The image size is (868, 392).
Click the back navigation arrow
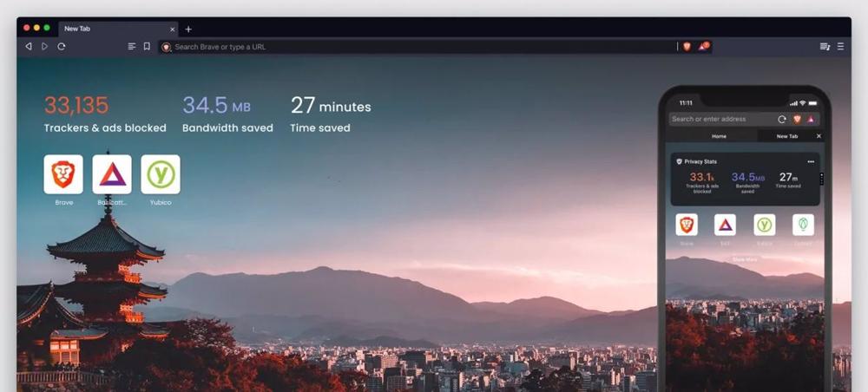coord(28,47)
